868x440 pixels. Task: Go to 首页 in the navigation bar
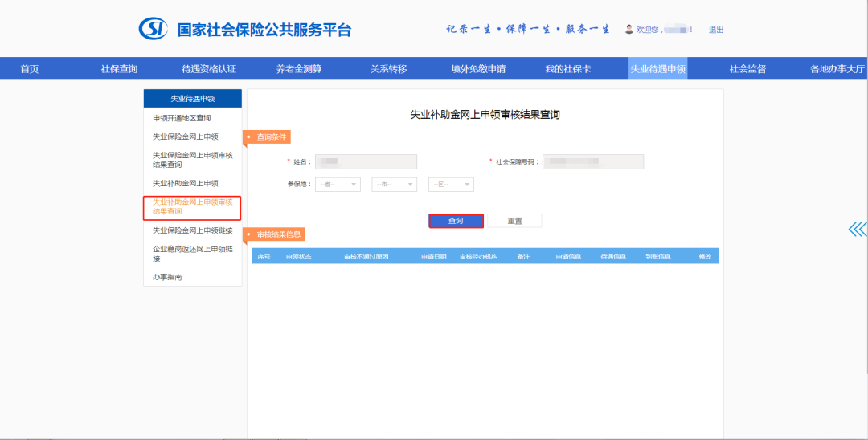30,69
